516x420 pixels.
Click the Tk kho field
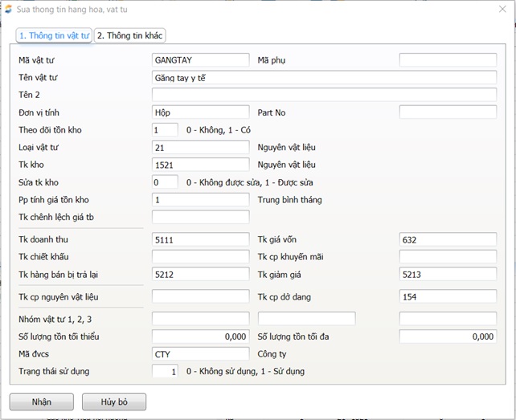coord(200,165)
